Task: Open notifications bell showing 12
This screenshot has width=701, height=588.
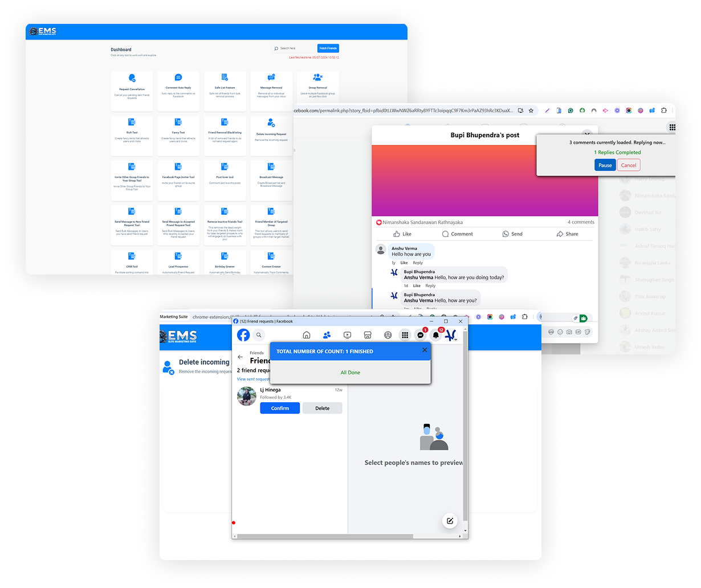Action: [436, 335]
